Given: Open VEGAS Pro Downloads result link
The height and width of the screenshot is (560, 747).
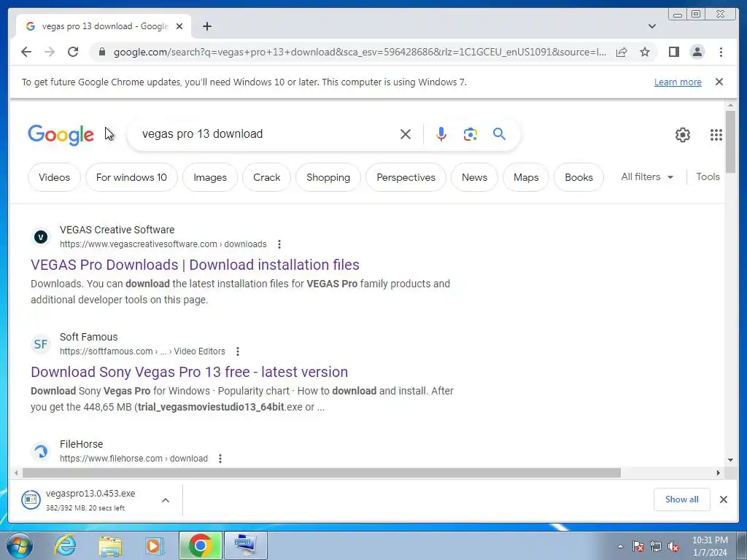Looking at the screenshot, I should 195,265.
